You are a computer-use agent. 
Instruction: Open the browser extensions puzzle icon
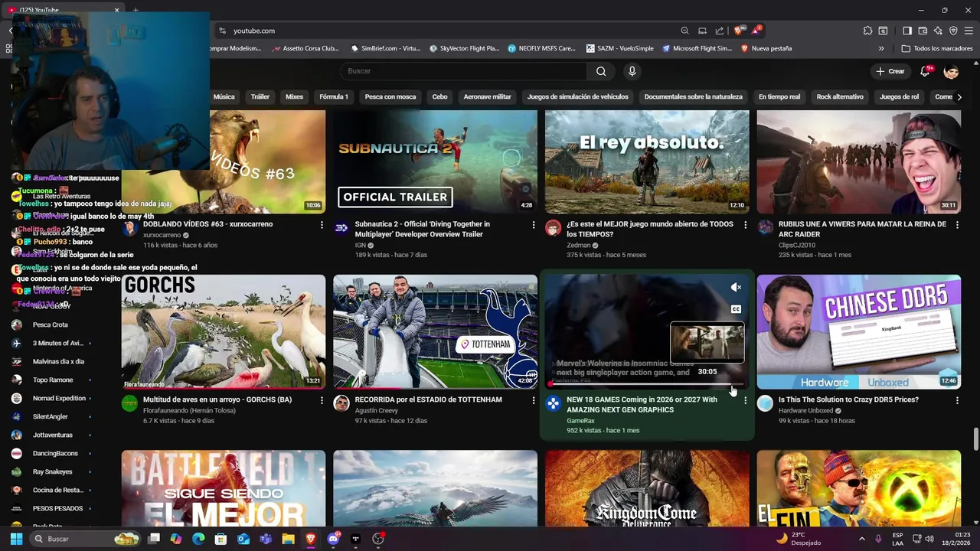867,31
